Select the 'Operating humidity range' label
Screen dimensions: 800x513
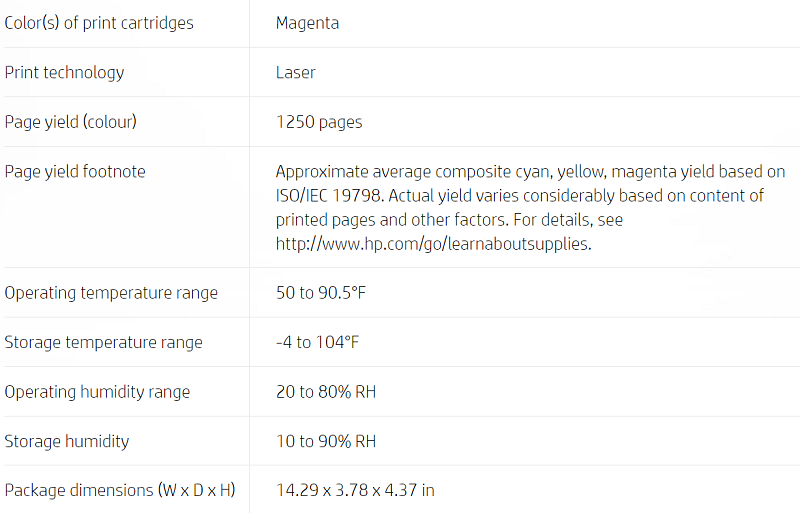pos(97,392)
